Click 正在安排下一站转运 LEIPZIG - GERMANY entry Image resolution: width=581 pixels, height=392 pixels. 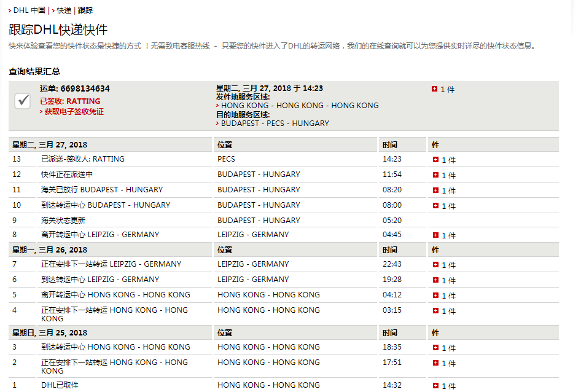[x=111, y=264]
